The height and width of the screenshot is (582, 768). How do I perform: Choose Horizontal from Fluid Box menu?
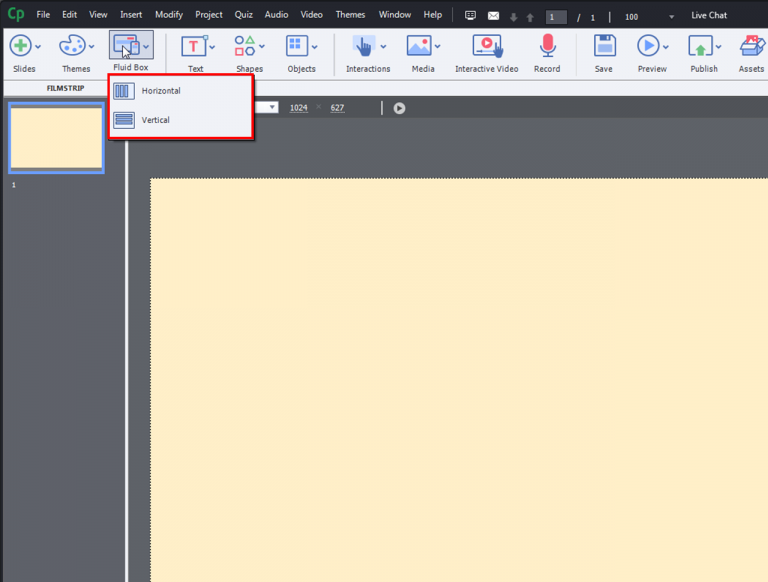181,91
